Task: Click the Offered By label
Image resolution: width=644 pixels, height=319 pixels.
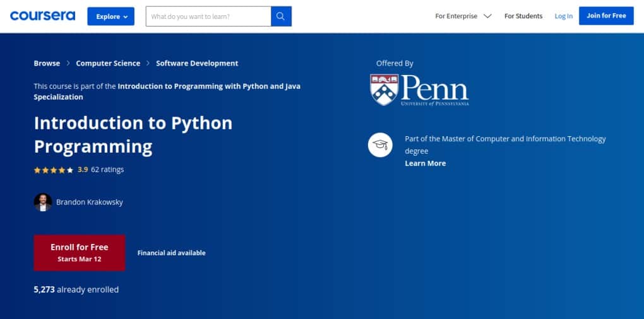Action: tap(395, 63)
